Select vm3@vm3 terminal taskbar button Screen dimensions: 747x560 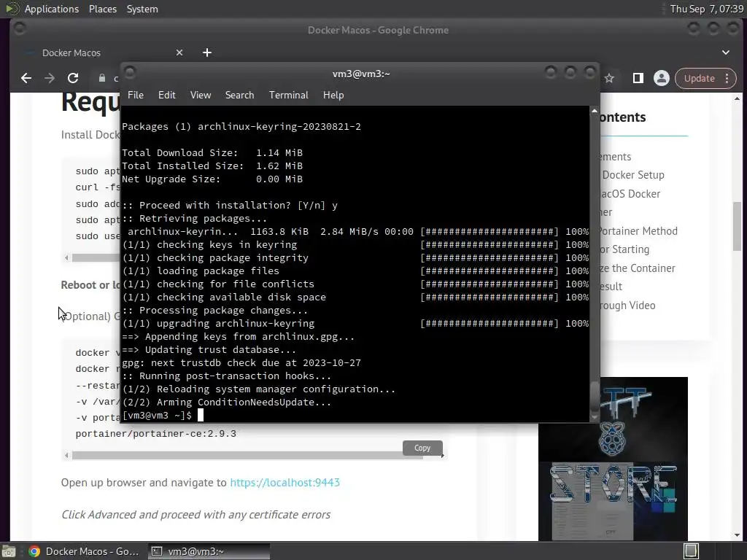(x=209, y=551)
